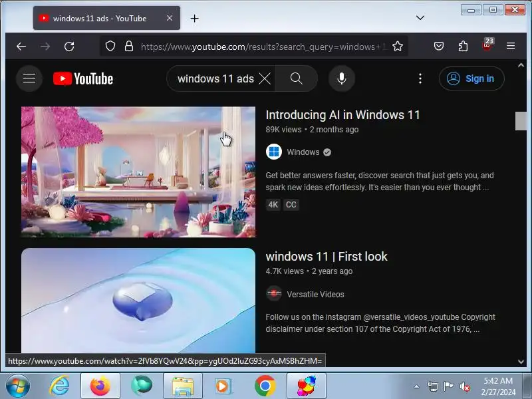Image resolution: width=532 pixels, height=399 pixels.
Task: Open the YouTube guide hamburger menu
Action: click(x=29, y=78)
